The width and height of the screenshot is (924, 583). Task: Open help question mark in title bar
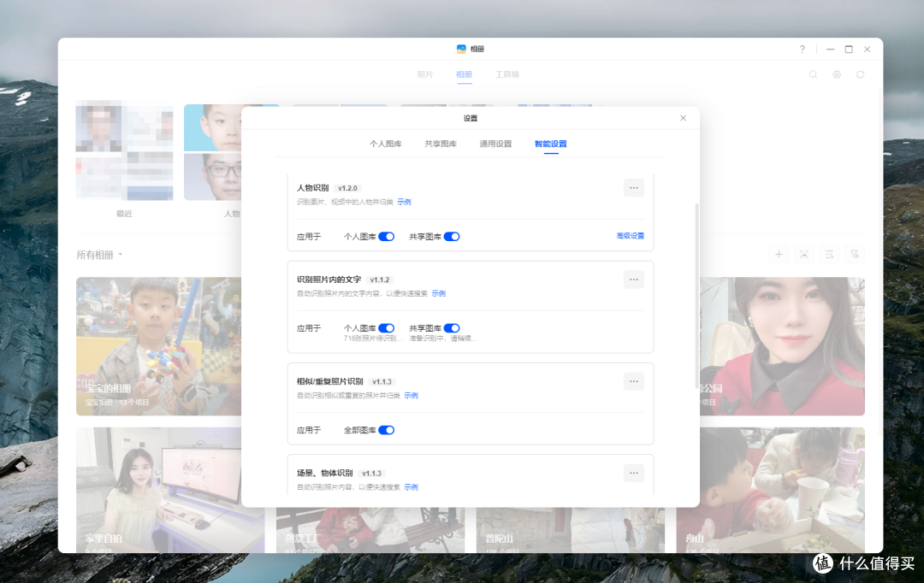point(802,50)
